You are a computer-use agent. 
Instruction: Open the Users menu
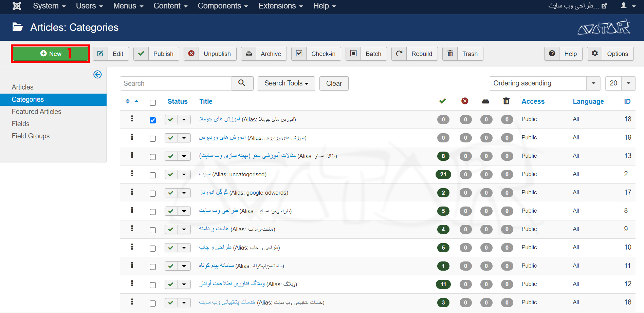point(89,6)
